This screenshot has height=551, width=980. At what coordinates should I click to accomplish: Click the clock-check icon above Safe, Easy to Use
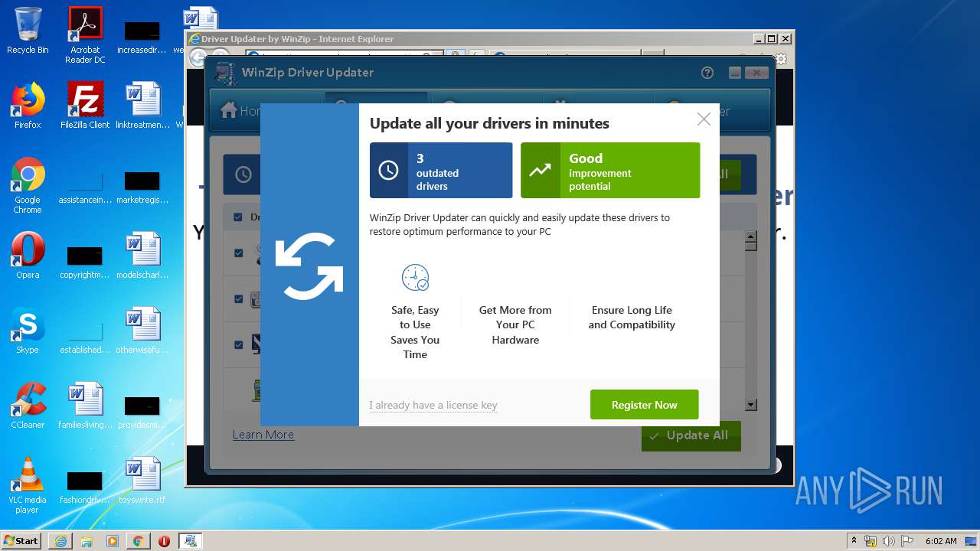415,277
